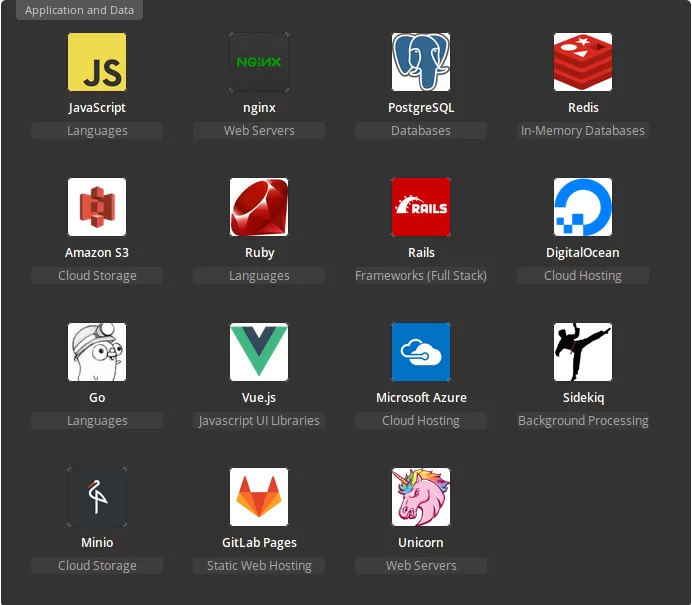Open the PostgreSQL name link
Viewport: 692px width, 605px height.
(x=421, y=108)
